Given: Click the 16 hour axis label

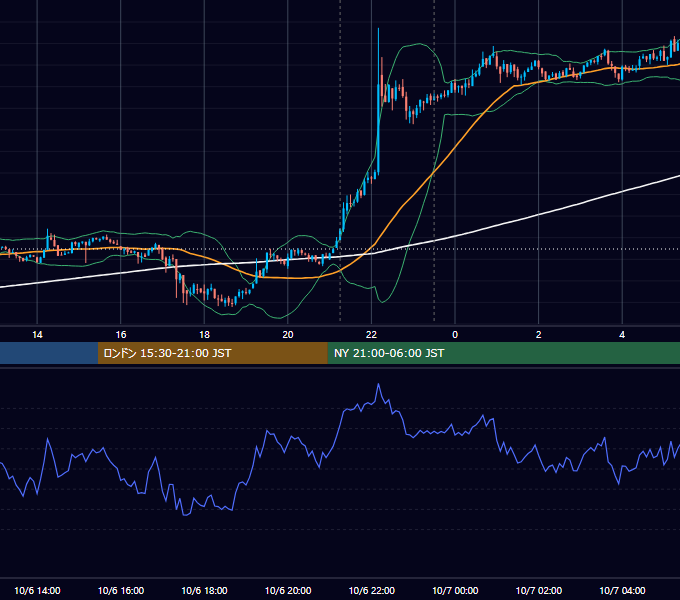Looking at the screenshot, I should click(121, 335).
